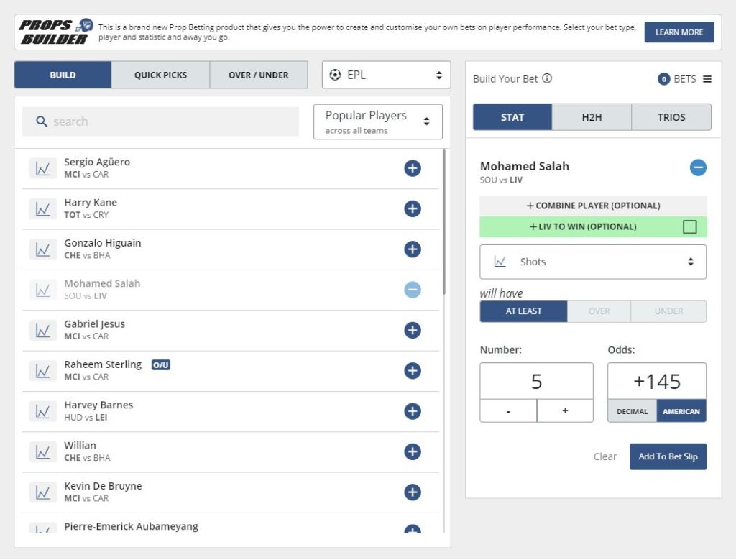Click the search magnifier icon

pos(41,121)
